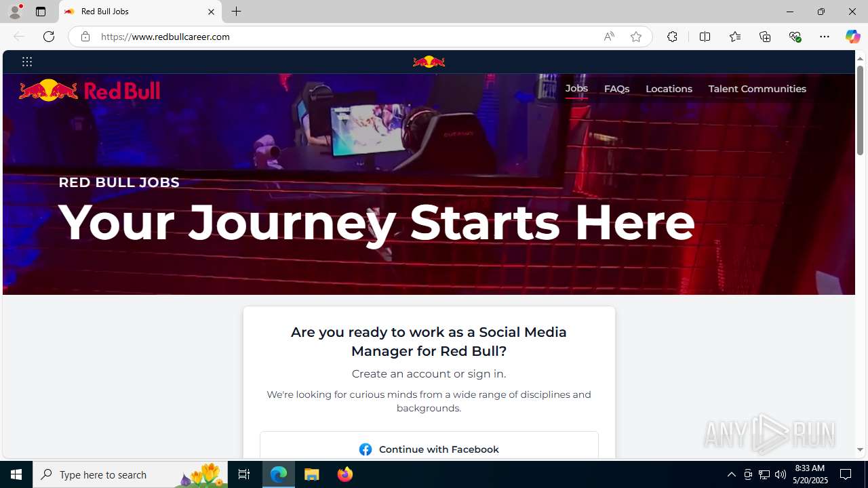Close the Red Bull Jobs tab
Screen dimensions: 868x488
coord(211,12)
